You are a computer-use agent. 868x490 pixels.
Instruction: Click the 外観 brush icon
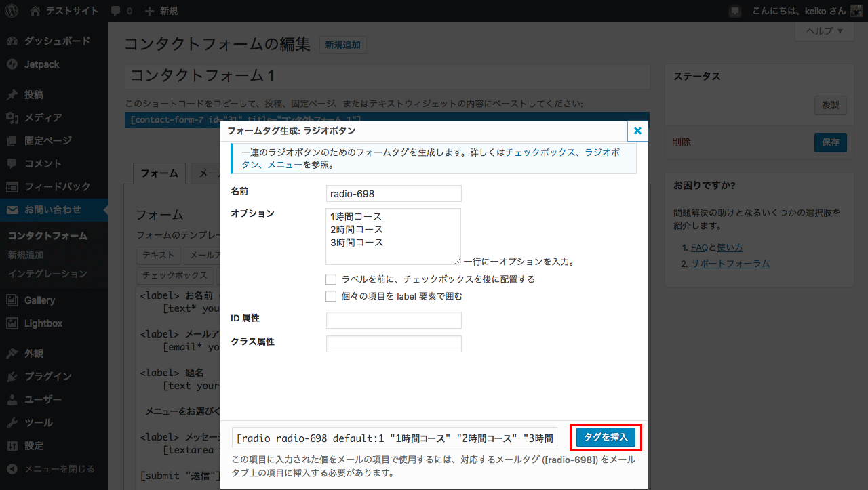coord(12,353)
